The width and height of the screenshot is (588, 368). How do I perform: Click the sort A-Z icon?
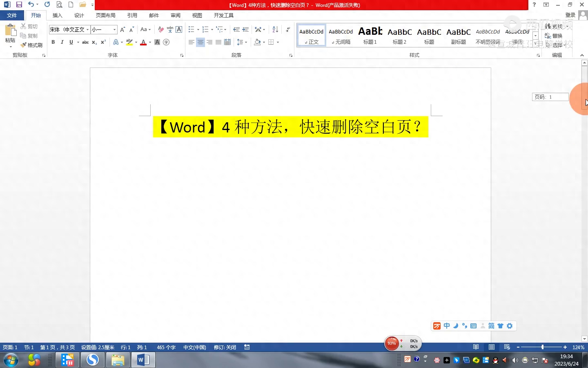tap(275, 29)
